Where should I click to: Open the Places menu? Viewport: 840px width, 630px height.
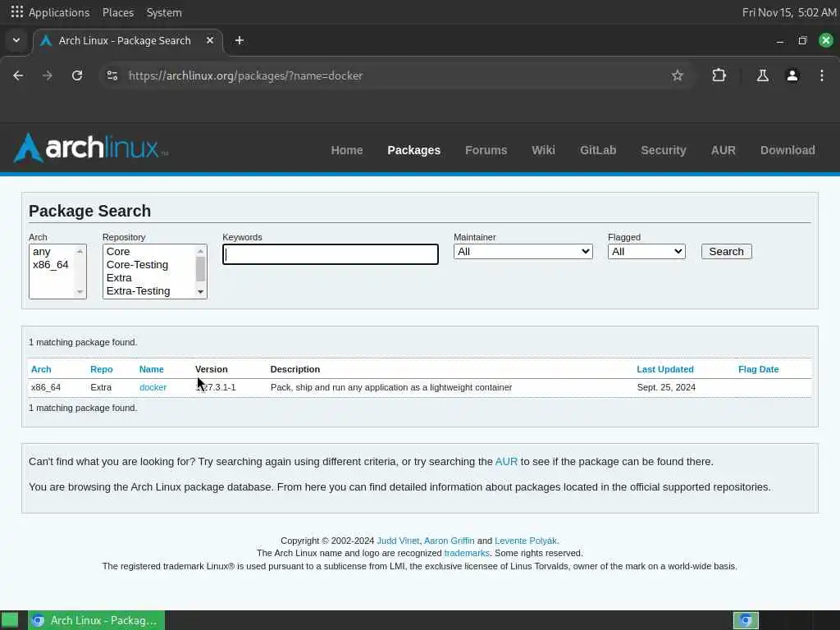pyautogui.click(x=118, y=12)
